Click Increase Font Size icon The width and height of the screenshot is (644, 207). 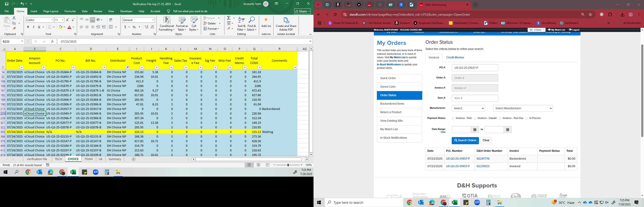67,20
